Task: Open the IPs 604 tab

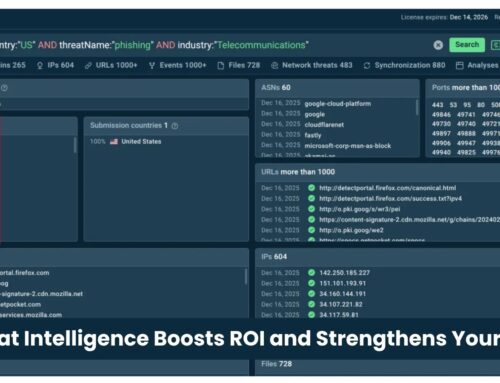Action: tap(55, 65)
